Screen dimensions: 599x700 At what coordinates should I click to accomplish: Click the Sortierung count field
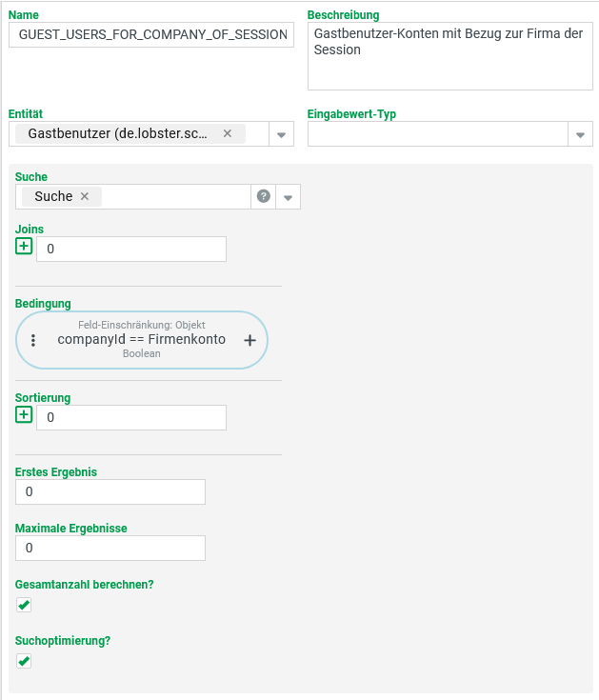tap(131, 417)
